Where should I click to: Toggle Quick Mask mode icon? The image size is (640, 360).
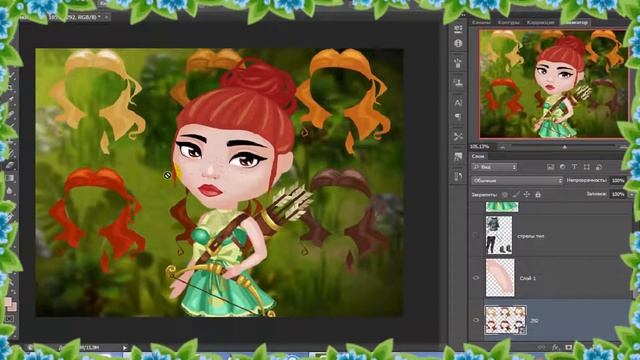[x=10, y=318]
